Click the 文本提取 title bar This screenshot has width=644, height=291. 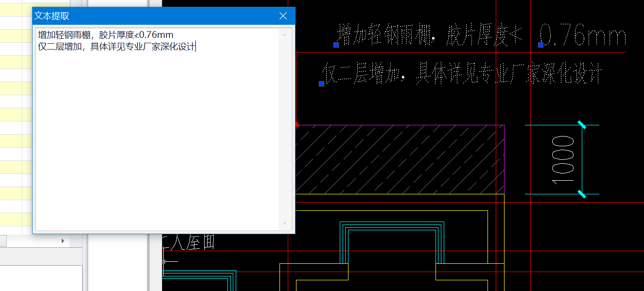[146, 16]
